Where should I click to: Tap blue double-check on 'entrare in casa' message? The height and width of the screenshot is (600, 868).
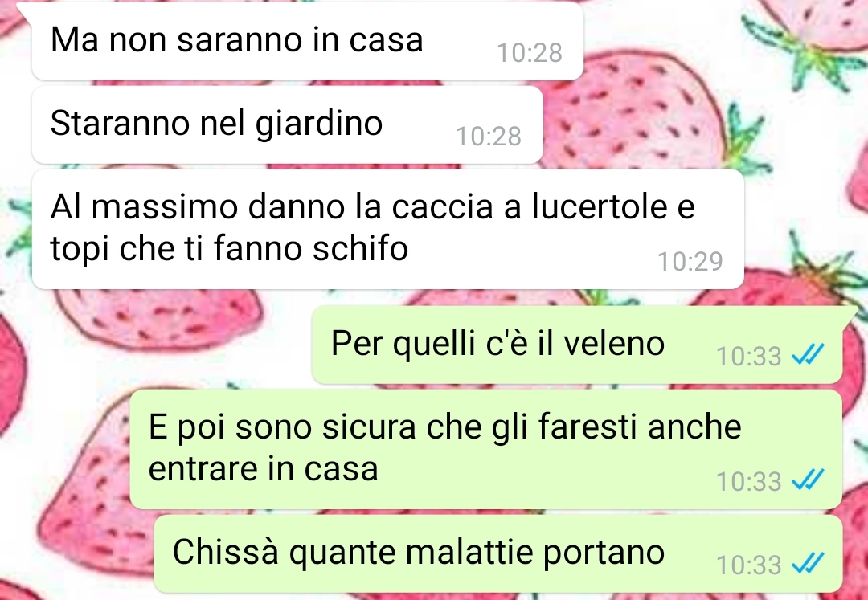point(809,480)
